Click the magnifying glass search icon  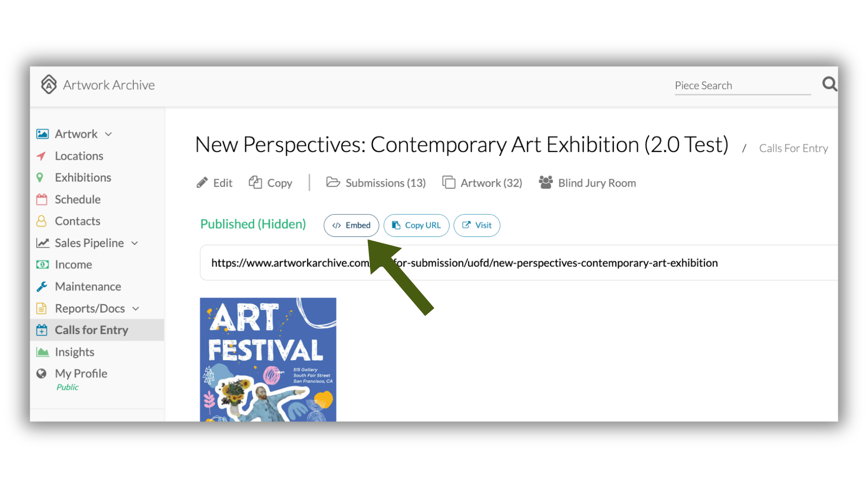coord(830,84)
